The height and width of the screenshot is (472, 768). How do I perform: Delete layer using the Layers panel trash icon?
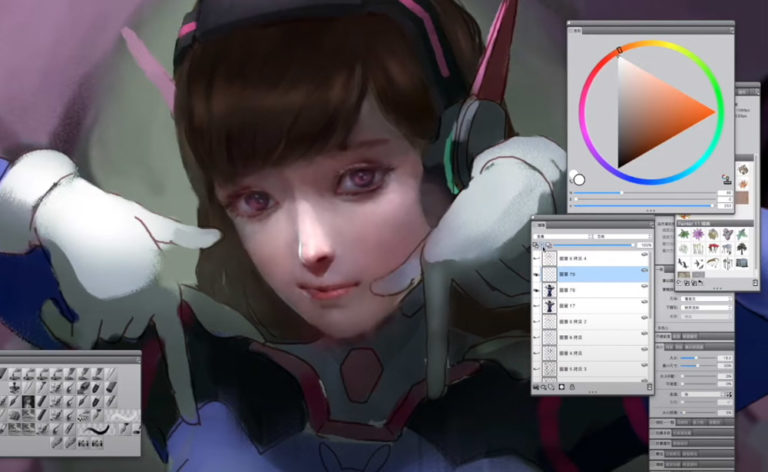pyautogui.click(x=649, y=386)
